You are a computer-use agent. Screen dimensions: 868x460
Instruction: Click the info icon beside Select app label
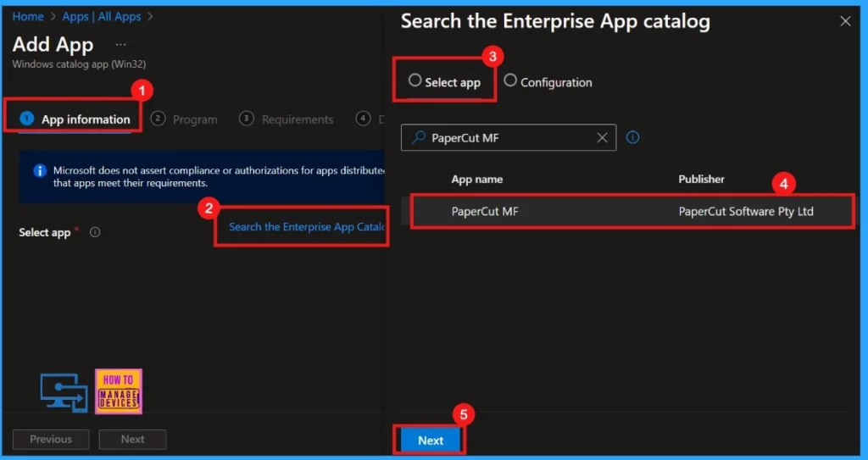pyautogui.click(x=95, y=232)
